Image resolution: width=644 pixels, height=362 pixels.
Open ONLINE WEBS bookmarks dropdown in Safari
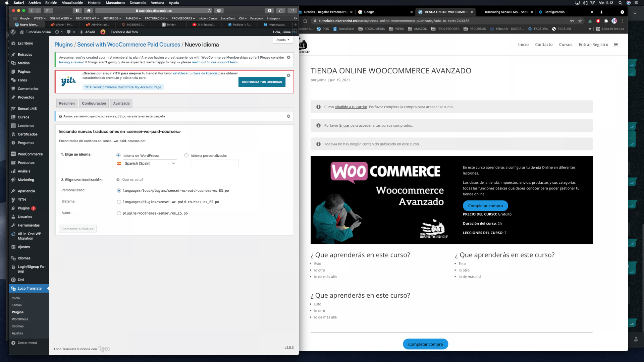(61, 18)
